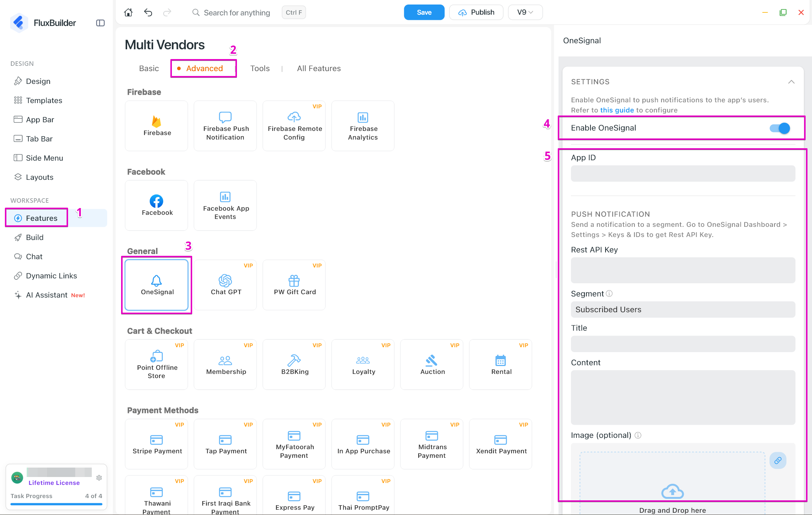Open Chat in the sidebar
812x515 pixels.
(x=34, y=257)
